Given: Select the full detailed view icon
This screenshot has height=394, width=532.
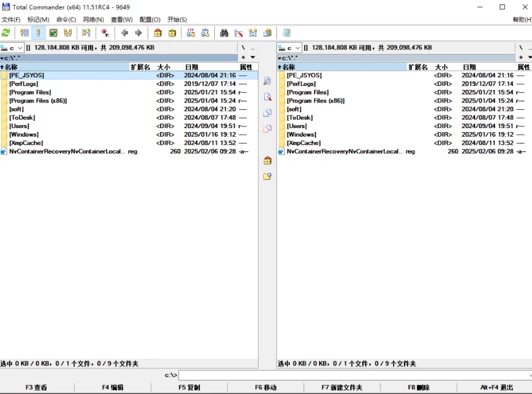Looking at the screenshot, I should pos(38,33).
